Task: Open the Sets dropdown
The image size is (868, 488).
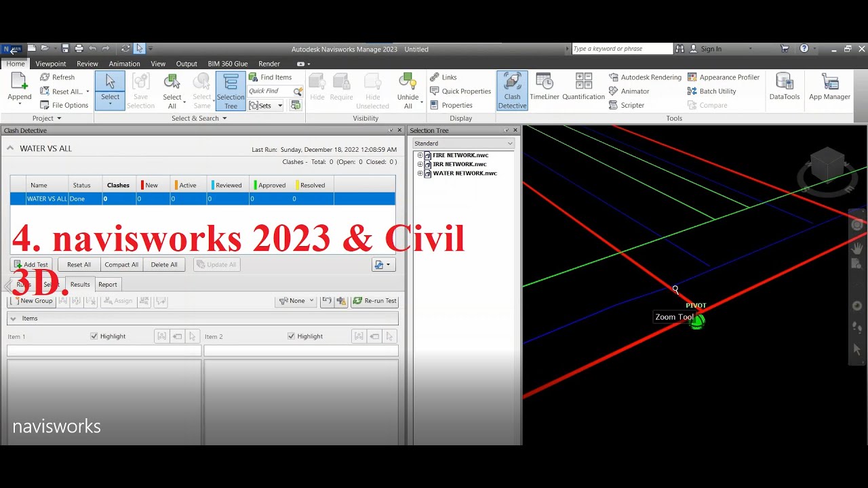Action: coord(266,105)
